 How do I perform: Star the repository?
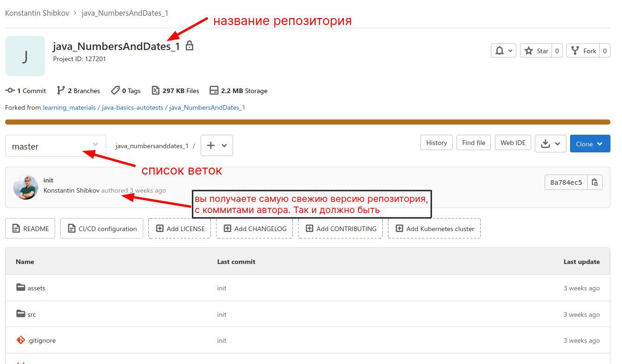[536, 51]
